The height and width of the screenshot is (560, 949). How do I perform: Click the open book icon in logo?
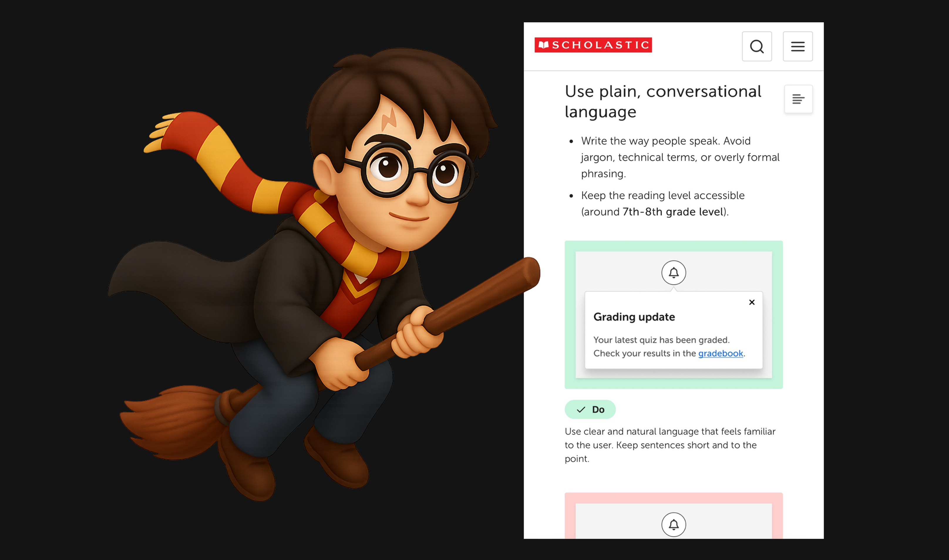[x=543, y=45]
